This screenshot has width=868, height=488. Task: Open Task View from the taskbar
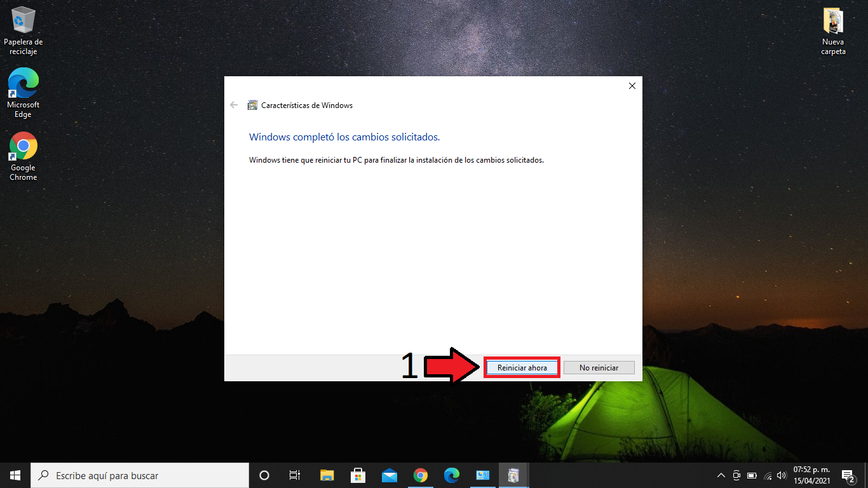[x=295, y=475]
